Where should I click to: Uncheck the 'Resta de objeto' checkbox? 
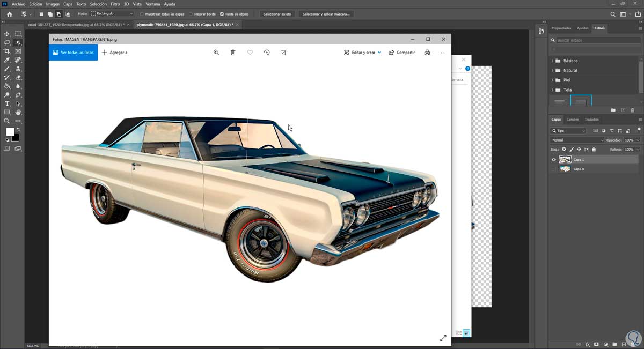point(222,14)
